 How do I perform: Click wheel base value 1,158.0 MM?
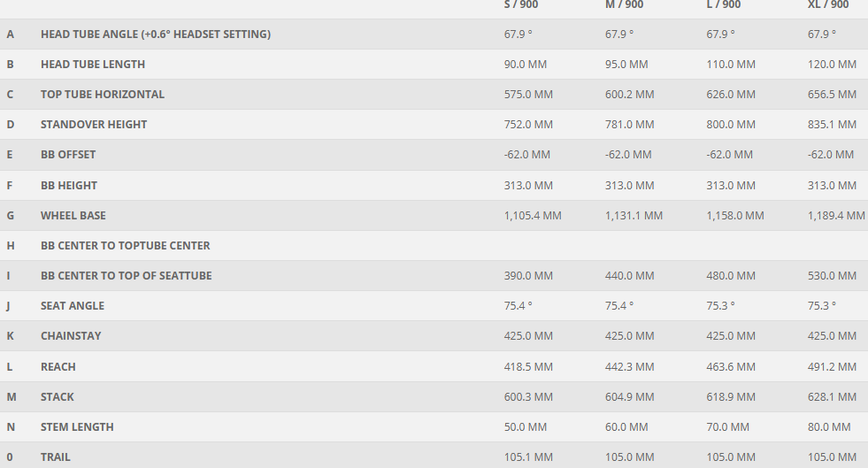pos(734,216)
